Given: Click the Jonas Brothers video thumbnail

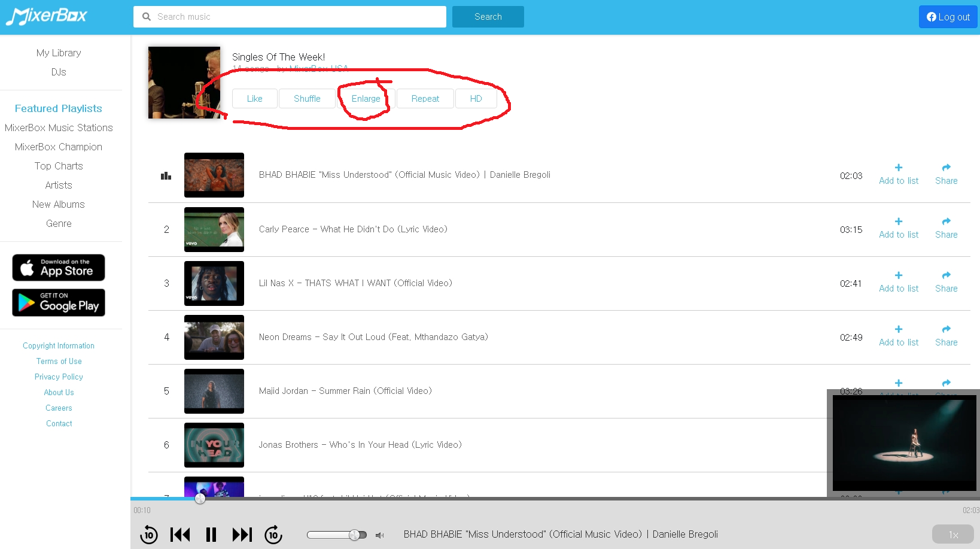Looking at the screenshot, I should tap(214, 445).
